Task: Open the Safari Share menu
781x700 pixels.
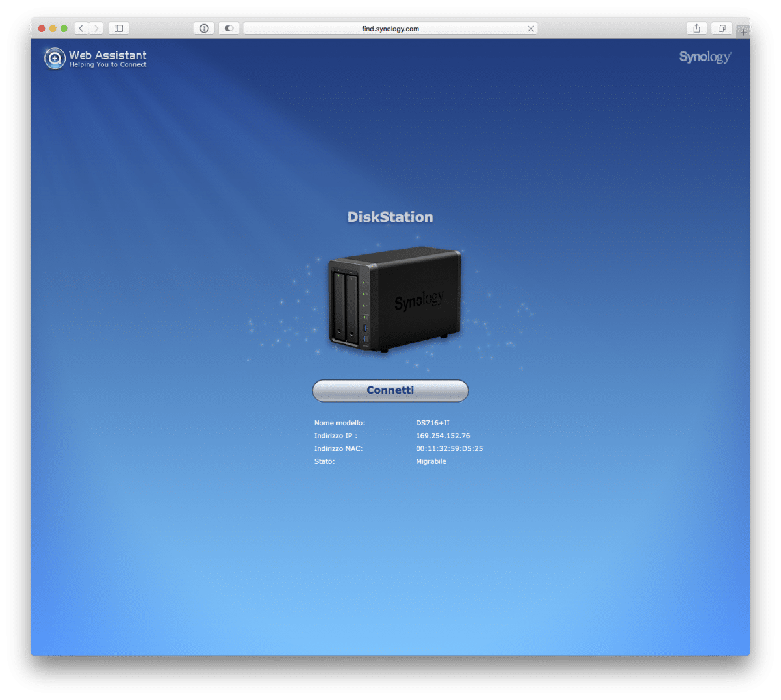Action: (696, 28)
